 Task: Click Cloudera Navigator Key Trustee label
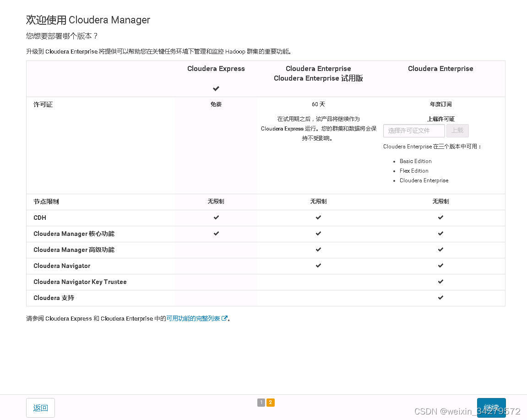(80, 282)
